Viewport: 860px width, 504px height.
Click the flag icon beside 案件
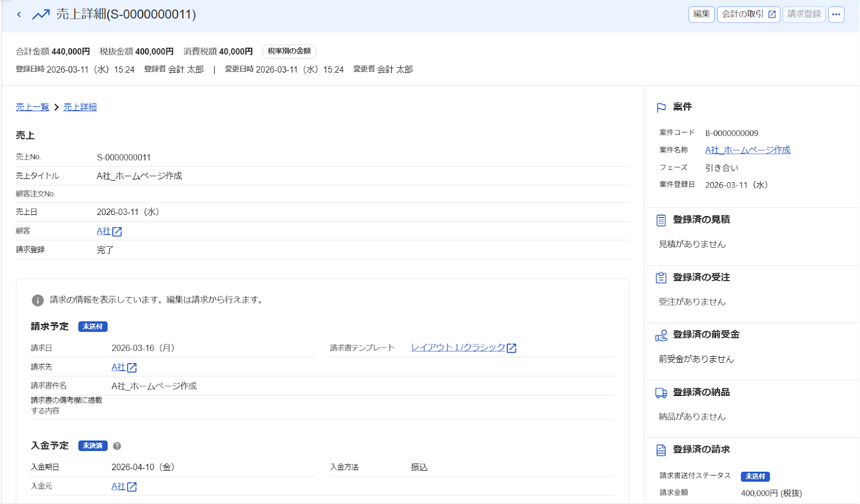coord(661,107)
